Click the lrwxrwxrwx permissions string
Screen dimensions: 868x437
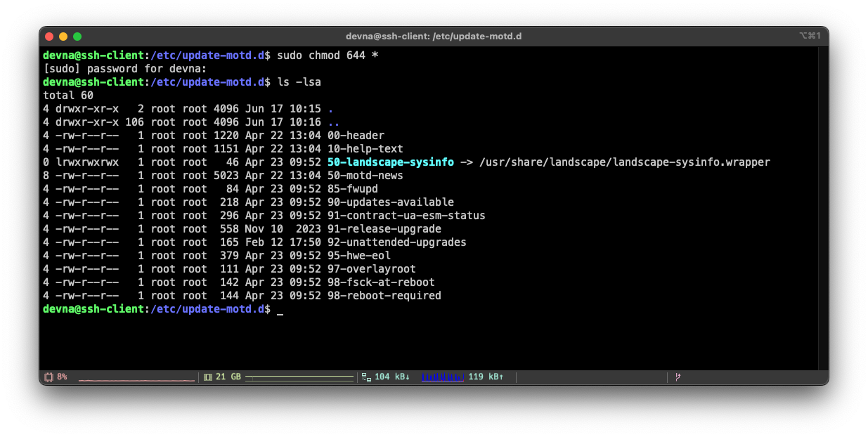click(87, 162)
